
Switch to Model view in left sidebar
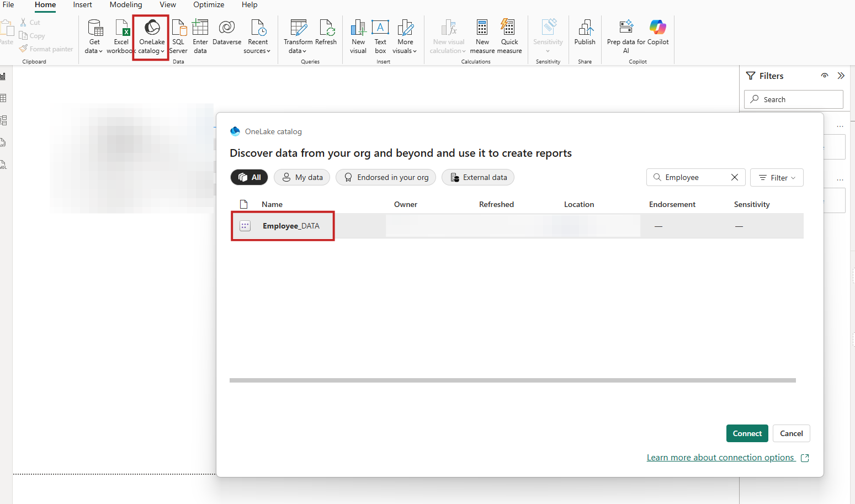tap(3, 120)
